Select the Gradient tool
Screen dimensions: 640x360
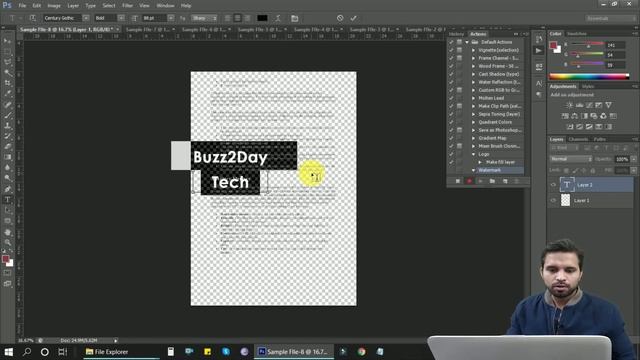click(7, 157)
